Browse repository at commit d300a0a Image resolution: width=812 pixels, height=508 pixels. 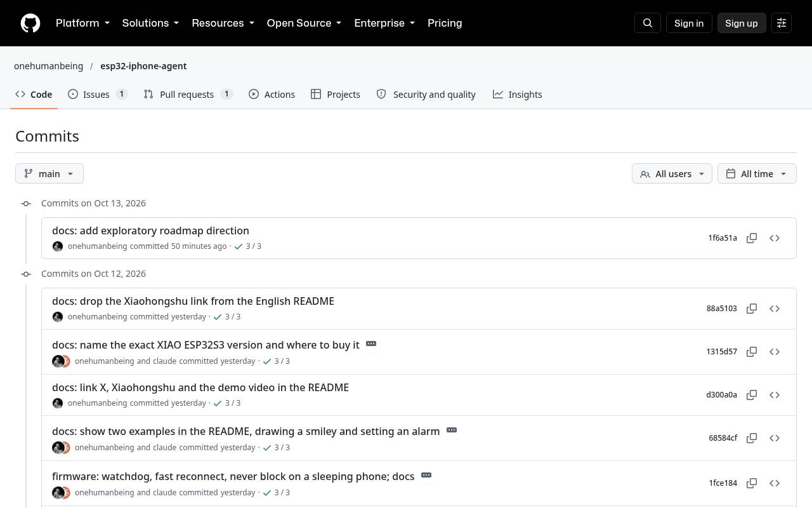(x=775, y=395)
